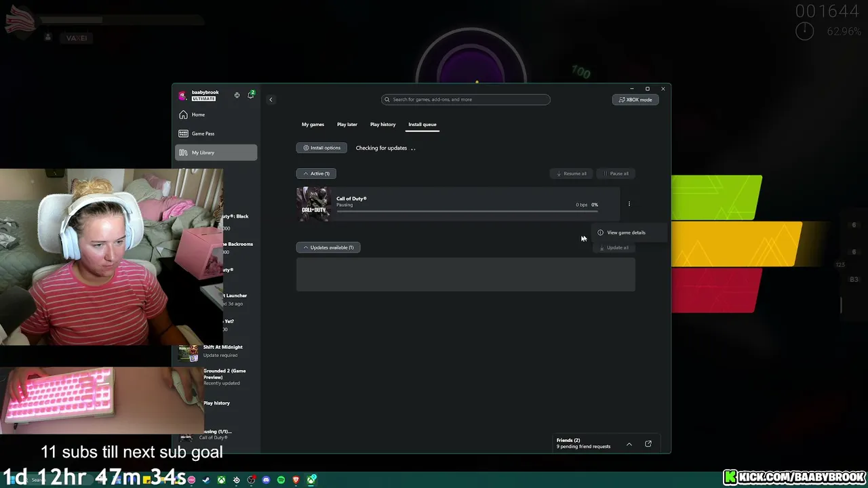Screen dimensions: 868x488
Task: Switch to the My games tab
Action: tap(313, 125)
